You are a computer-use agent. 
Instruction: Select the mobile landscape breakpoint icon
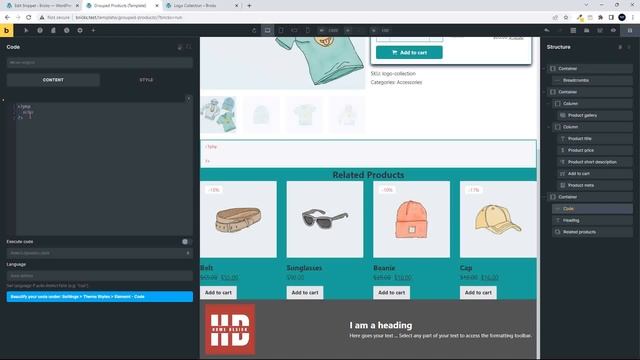pyautogui.click(x=294, y=30)
